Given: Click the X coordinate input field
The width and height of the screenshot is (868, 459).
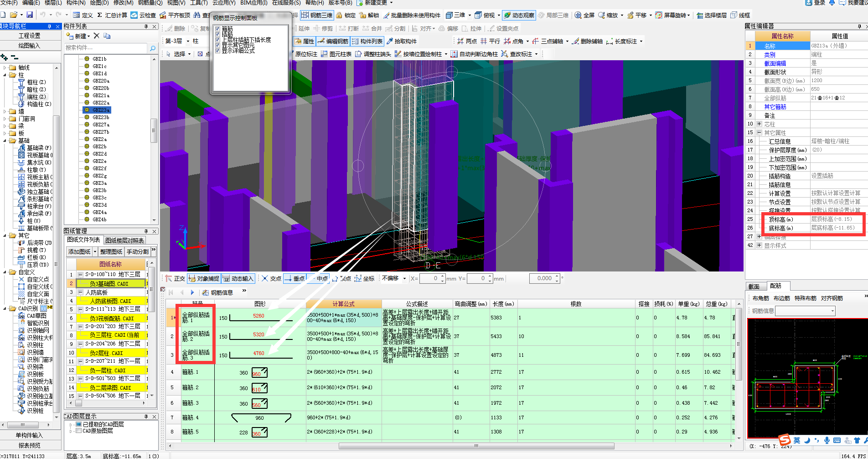Looking at the screenshot, I should coord(430,278).
